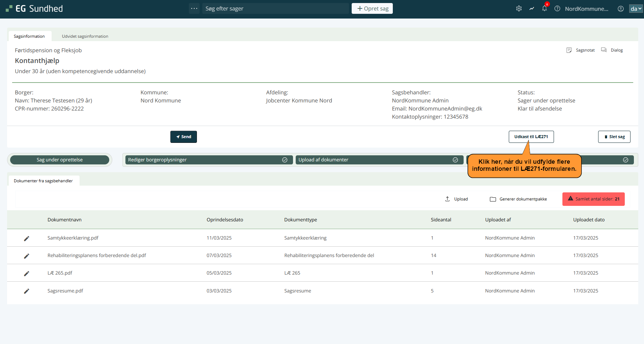Edit LÆ 265.pdf with pencil icon
The image size is (644, 344).
(x=27, y=273)
